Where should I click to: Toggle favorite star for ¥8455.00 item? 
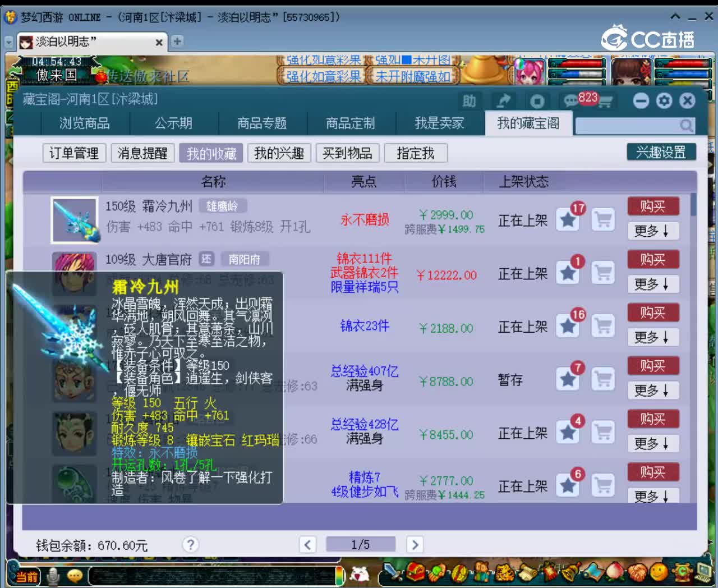[568, 432]
